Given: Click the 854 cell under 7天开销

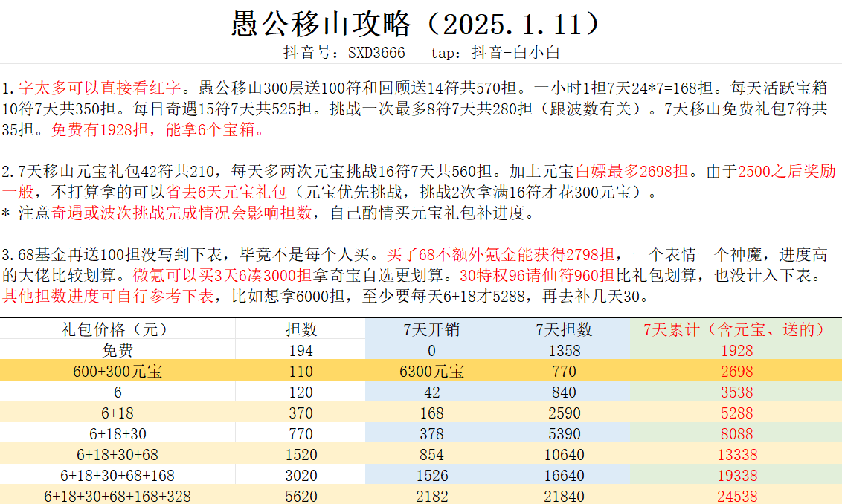Looking at the screenshot, I should pyautogui.click(x=431, y=455).
